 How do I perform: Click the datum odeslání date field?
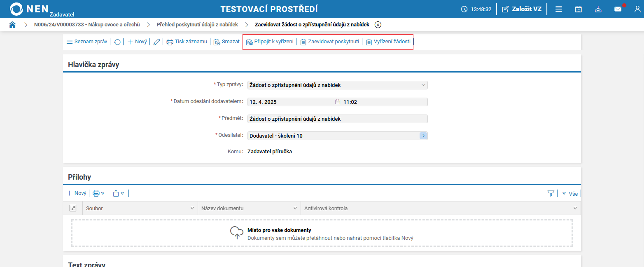(x=288, y=102)
